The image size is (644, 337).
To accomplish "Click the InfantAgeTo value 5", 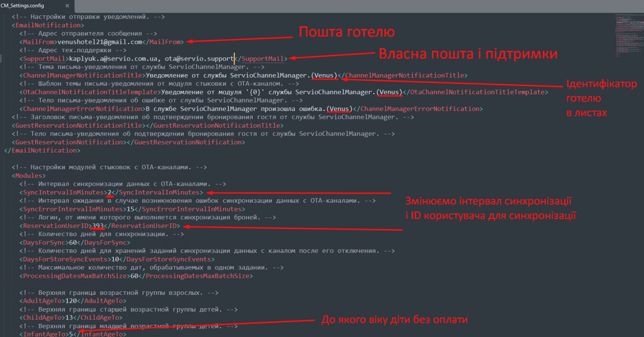I will tap(70, 334).
